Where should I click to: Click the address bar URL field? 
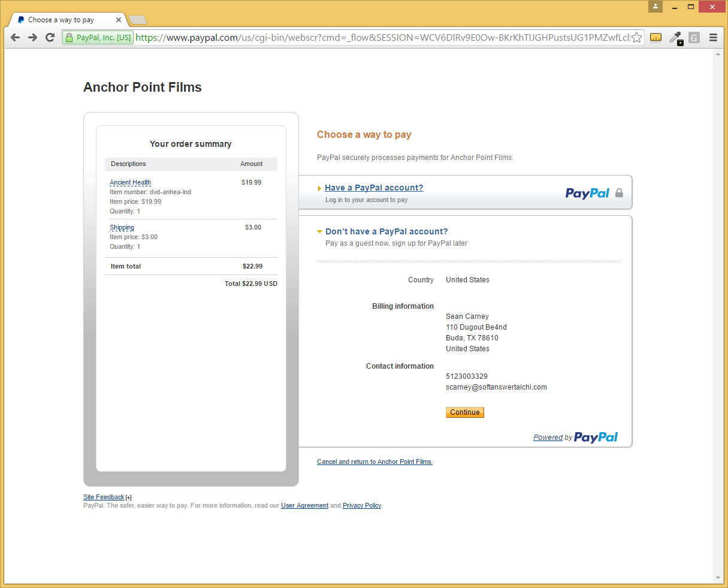pos(383,38)
